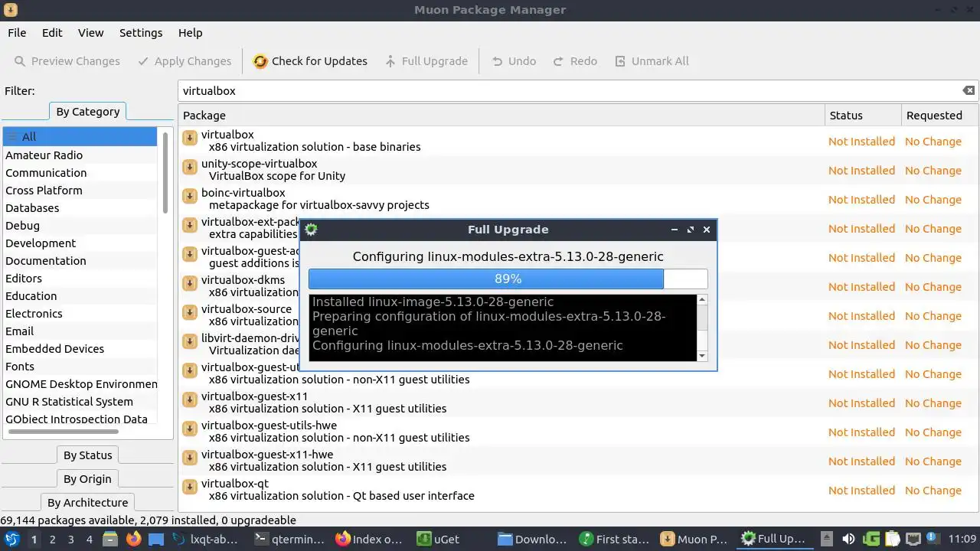The width and height of the screenshot is (980, 551).
Task: Click Apply Changes in the toolbar
Action: click(x=184, y=61)
